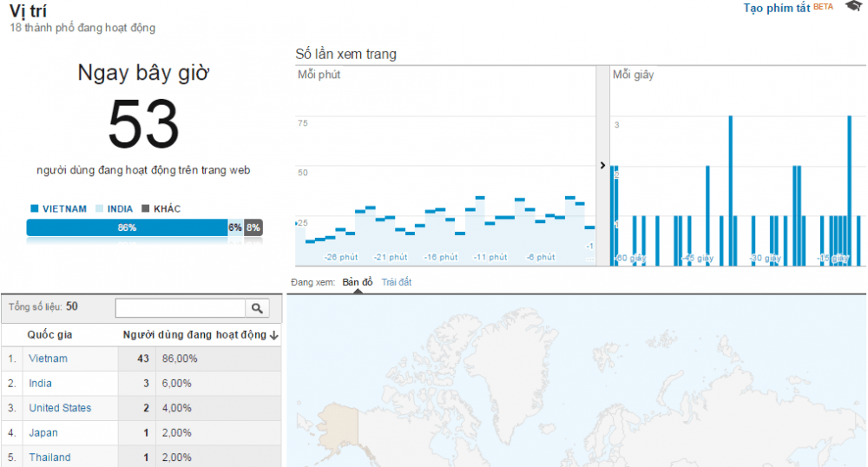Click the search magnifier button

click(257, 308)
